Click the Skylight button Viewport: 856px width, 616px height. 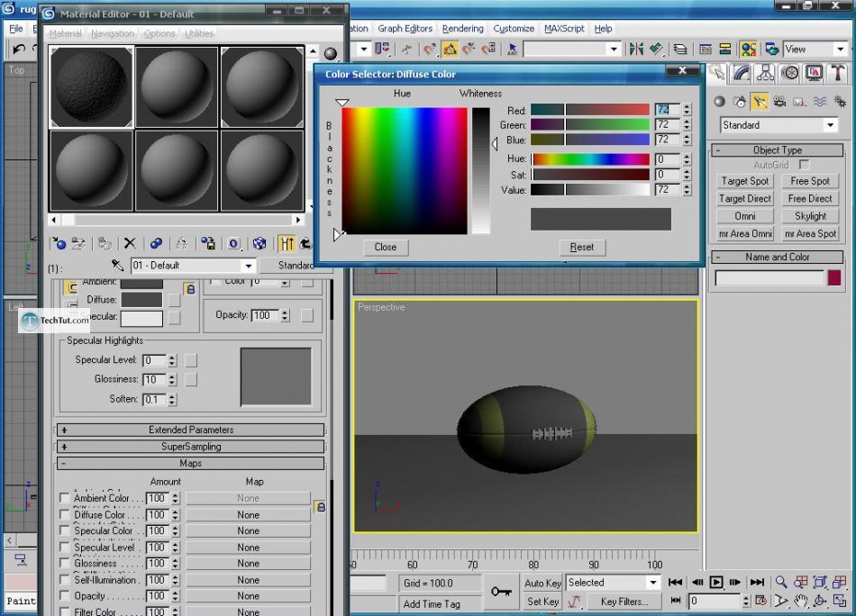pyautogui.click(x=810, y=216)
